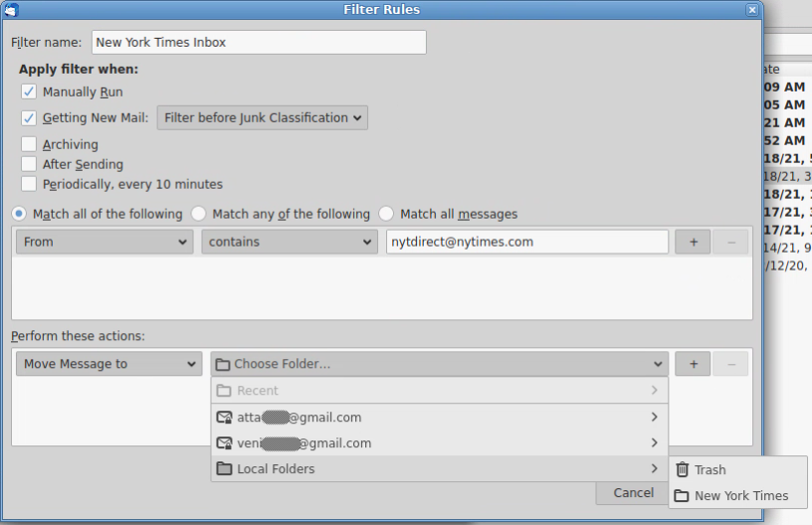Viewport: 812px width, 525px height.
Task: Add an action with plus button
Action: [693, 364]
